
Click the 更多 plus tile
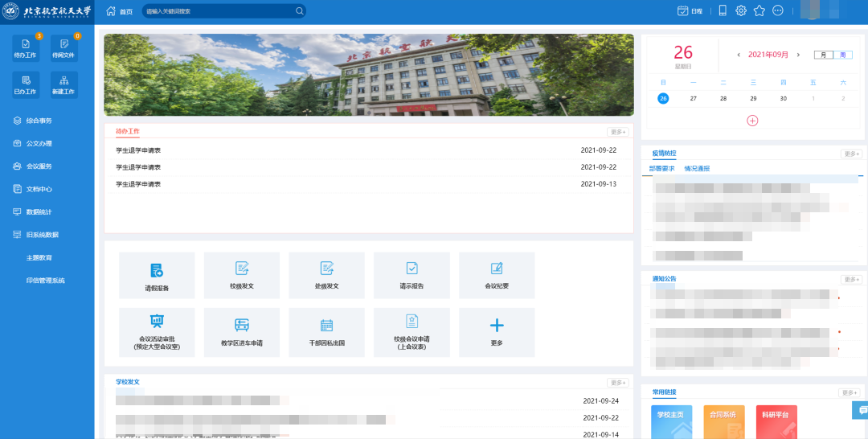(497, 332)
